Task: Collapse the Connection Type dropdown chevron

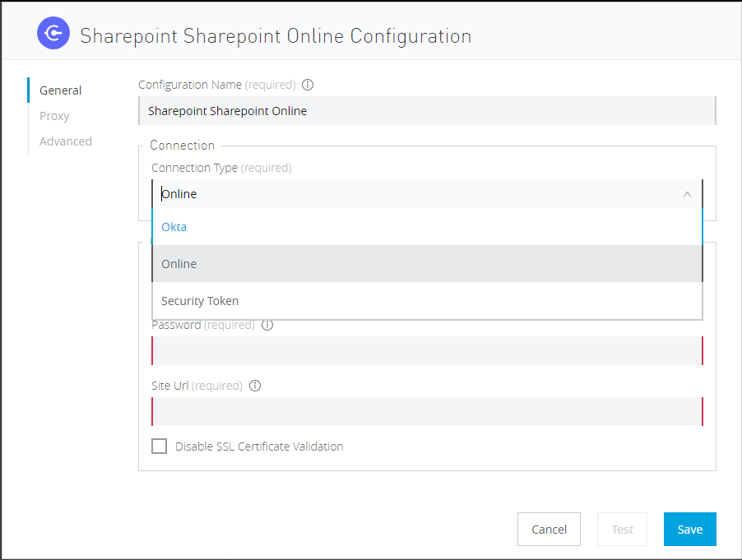Action: click(x=688, y=194)
